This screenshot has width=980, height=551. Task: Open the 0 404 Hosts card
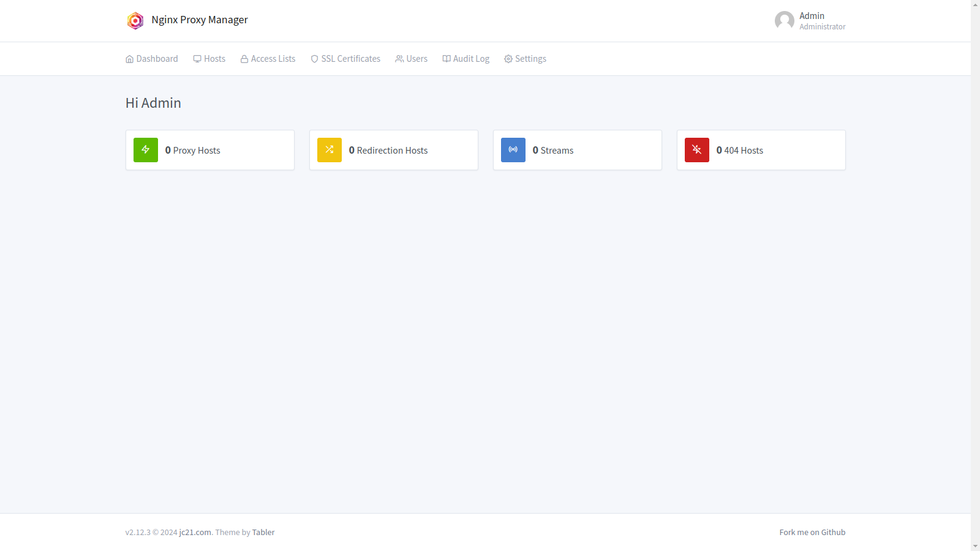point(761,150)
